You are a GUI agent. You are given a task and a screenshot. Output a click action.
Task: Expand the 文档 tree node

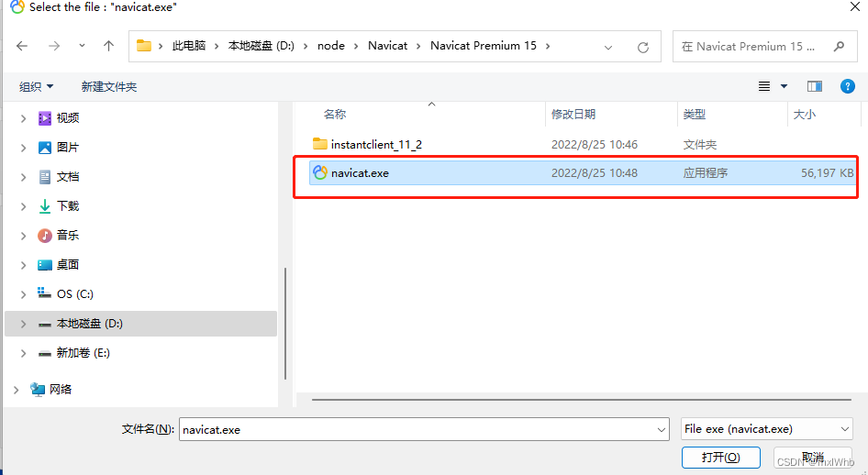tap(23, 177)
